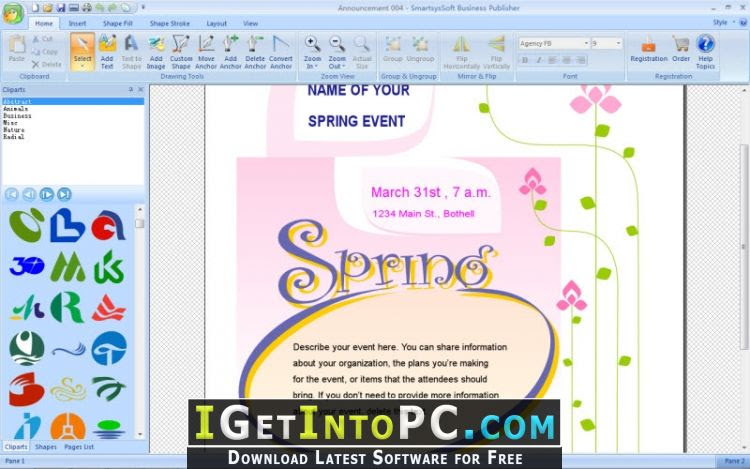Click the New document icon in quick access toolbar
The width and height of the screenshot is (750, 469).
pyautogui.click(x=35, y=8)
